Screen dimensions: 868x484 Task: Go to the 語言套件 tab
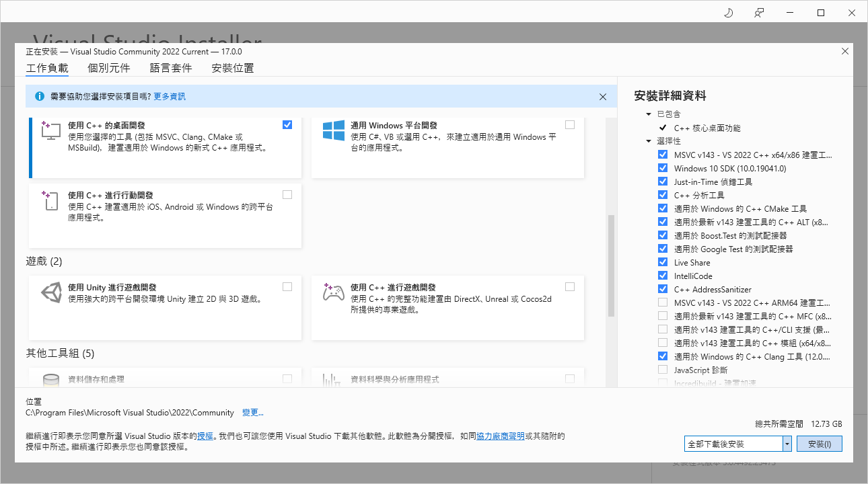pos(171,68)
